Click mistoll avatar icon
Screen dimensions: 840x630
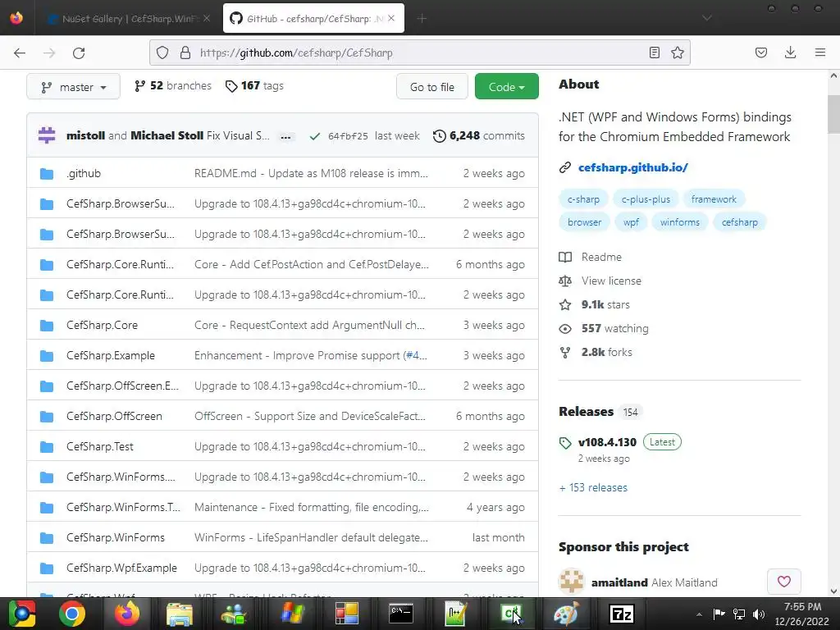pos(47,135)
